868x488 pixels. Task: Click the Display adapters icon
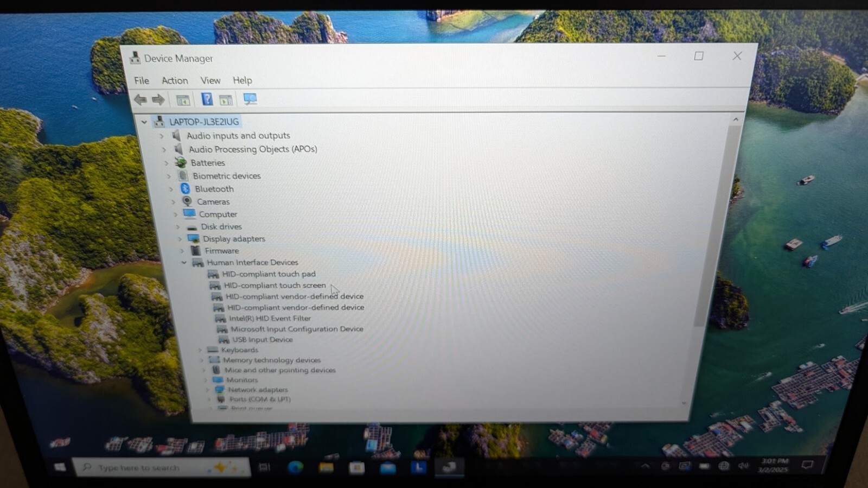pyautogui.click(x=193, y=238)
